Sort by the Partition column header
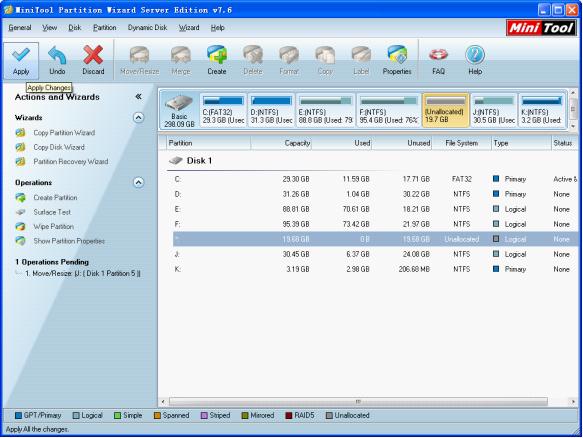 [x=208, y=143]
